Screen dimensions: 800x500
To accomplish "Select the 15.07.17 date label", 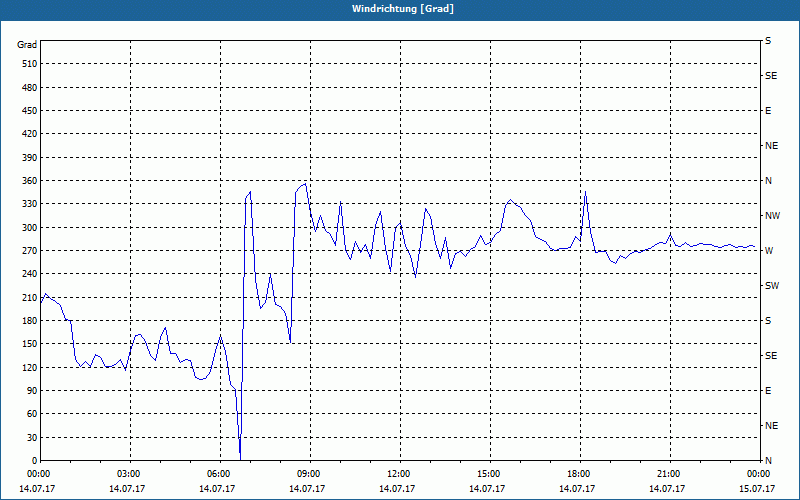I will 757,489.
